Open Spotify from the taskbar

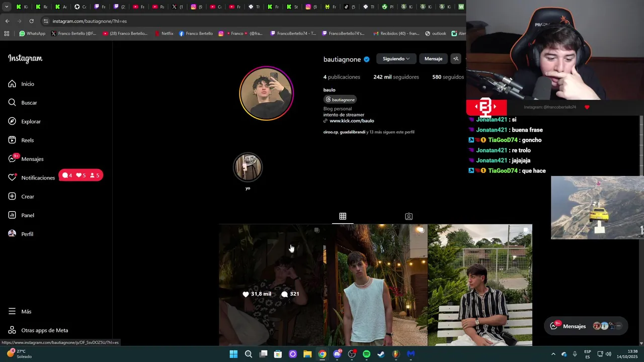[x=366, y=354]
